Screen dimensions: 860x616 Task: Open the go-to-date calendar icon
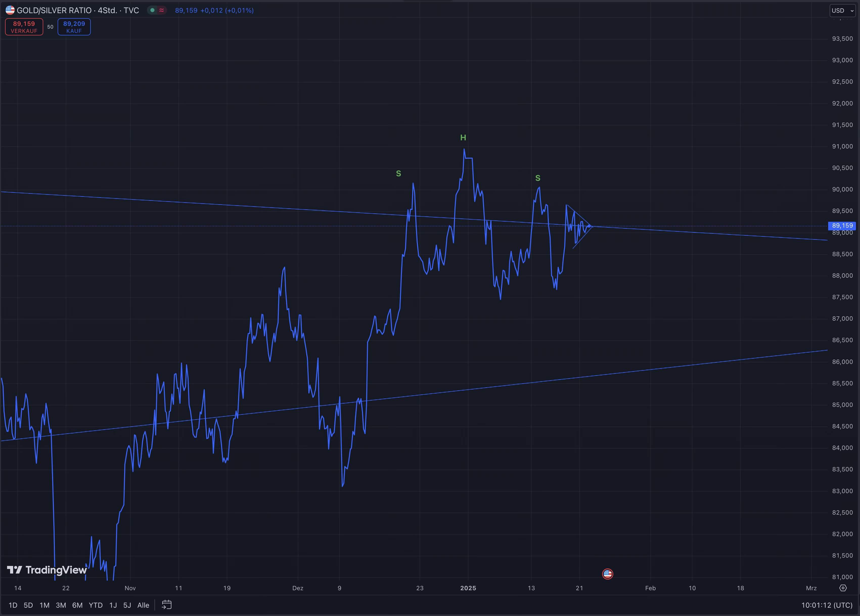pos(167,605)
